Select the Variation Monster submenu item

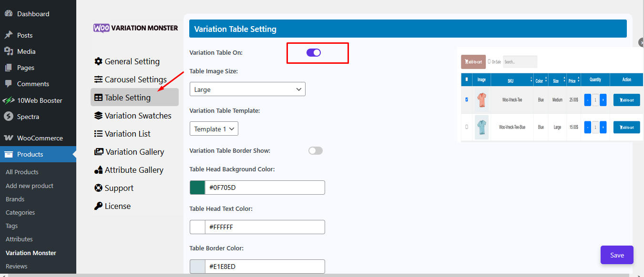[31, 253]
